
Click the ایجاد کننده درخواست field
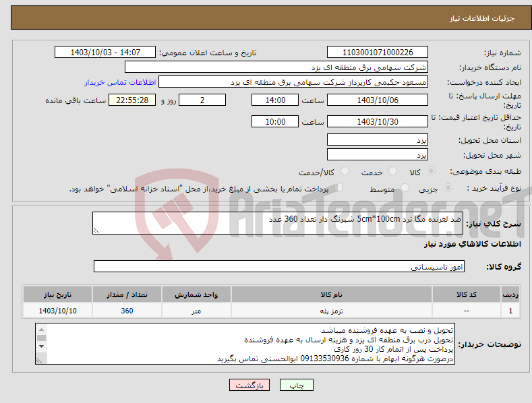(x=293, y=82)
